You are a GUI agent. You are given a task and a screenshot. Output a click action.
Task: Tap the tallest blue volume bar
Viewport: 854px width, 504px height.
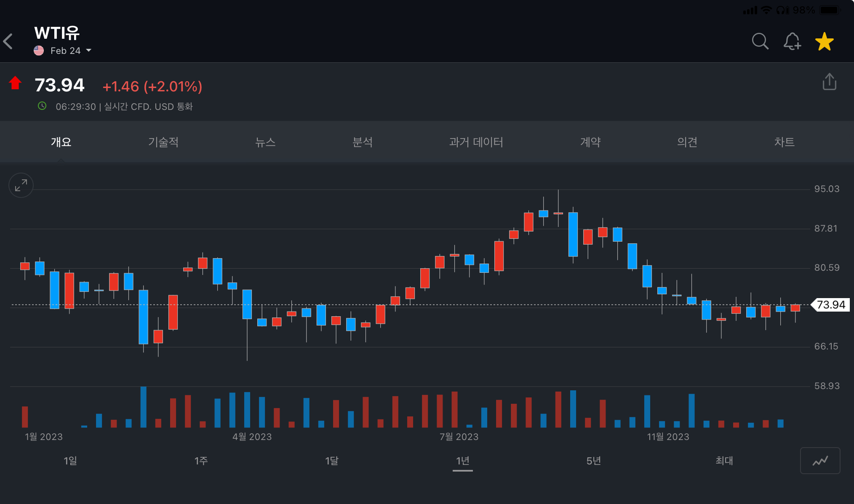coord(144,407)
